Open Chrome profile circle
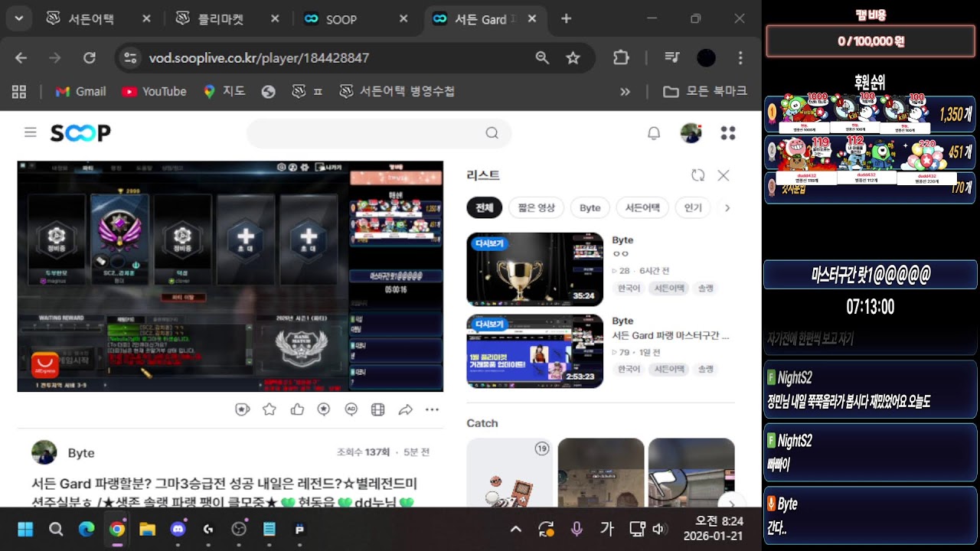Viewport: 980px width, 551px height. tap(706, 57)
